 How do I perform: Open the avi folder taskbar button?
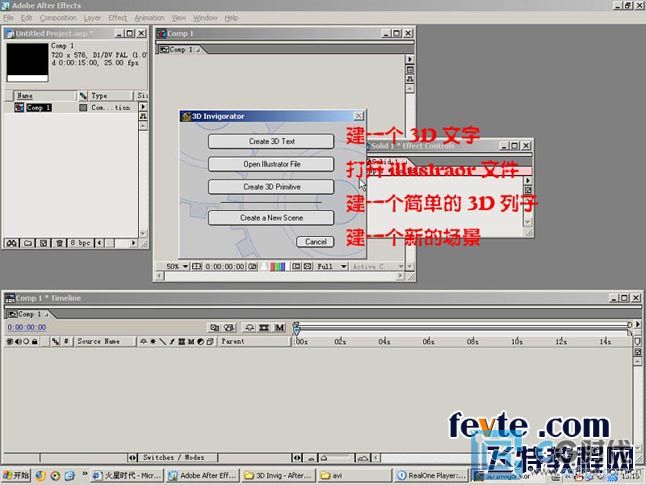(354, 475)
